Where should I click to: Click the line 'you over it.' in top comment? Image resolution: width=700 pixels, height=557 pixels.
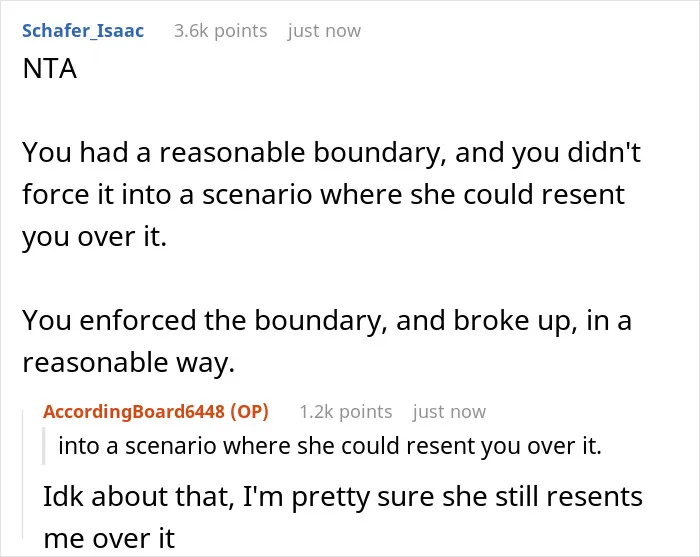point(95,237)
